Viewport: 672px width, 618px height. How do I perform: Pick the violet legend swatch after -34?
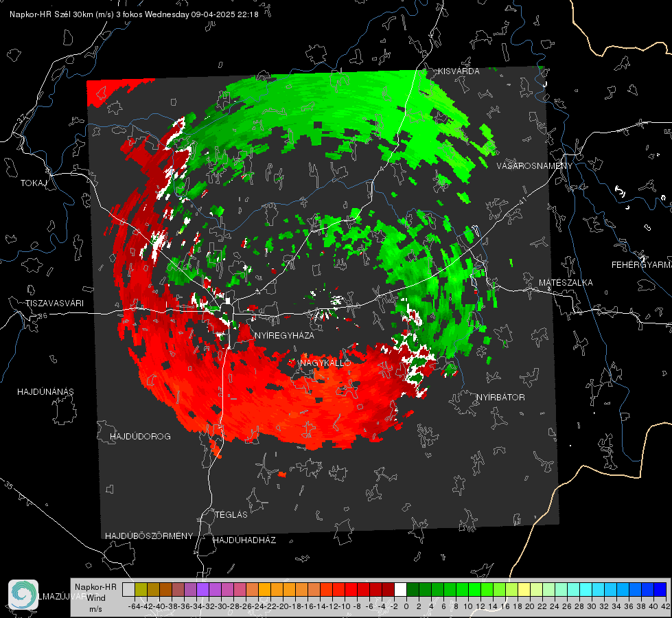point(202,589)
